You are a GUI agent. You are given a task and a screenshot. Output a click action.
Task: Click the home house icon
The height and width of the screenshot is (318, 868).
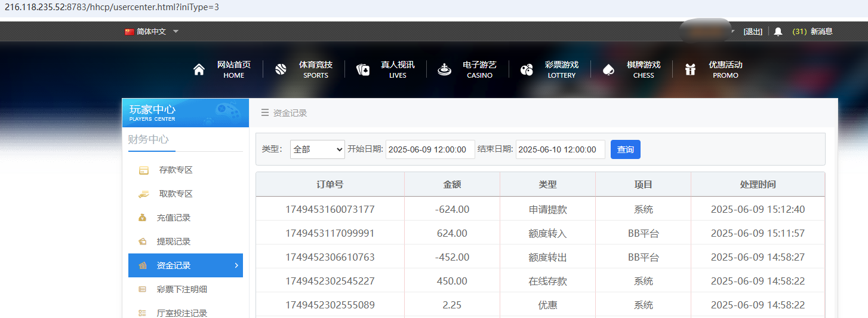[x=199, y=70]
